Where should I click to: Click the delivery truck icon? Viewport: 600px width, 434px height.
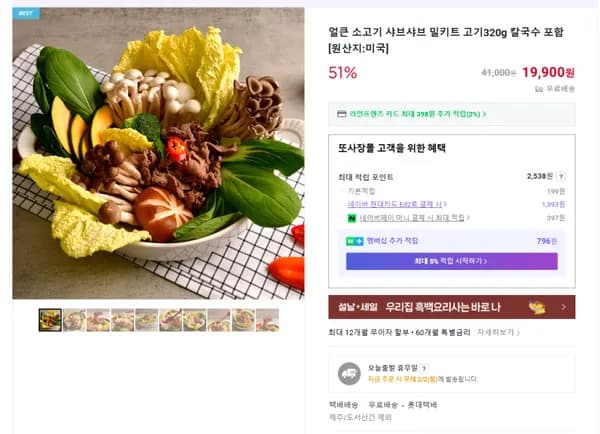[x=349, y=373]
